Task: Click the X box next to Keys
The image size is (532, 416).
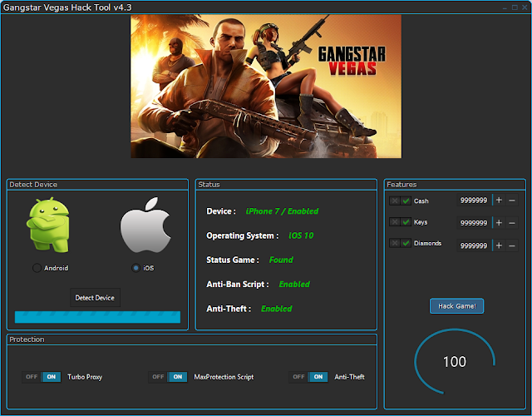Action: click(395, 222)
